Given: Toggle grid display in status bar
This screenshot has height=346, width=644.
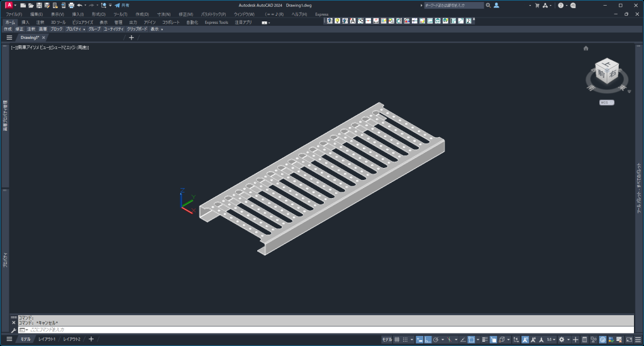Looking at the screenshot, I should tap(397, 340).
